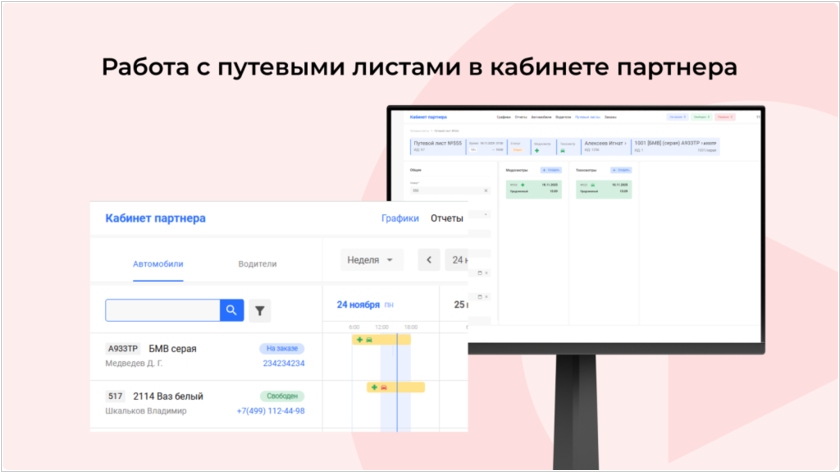Click the green car icon on БМВ timeline bar
This screenshot has width=840, height=472.
point(370,340)
